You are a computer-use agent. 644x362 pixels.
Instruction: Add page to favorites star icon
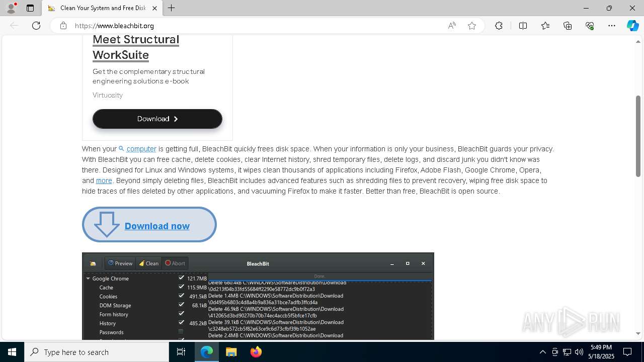pos(472,26)
